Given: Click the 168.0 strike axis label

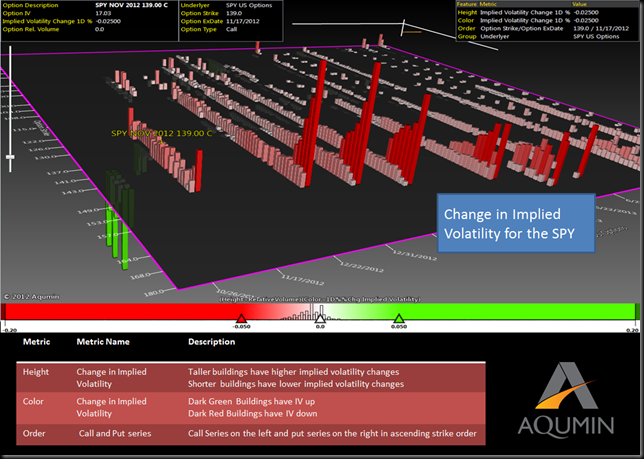Looking at the screenshot, I should [140, 276].
